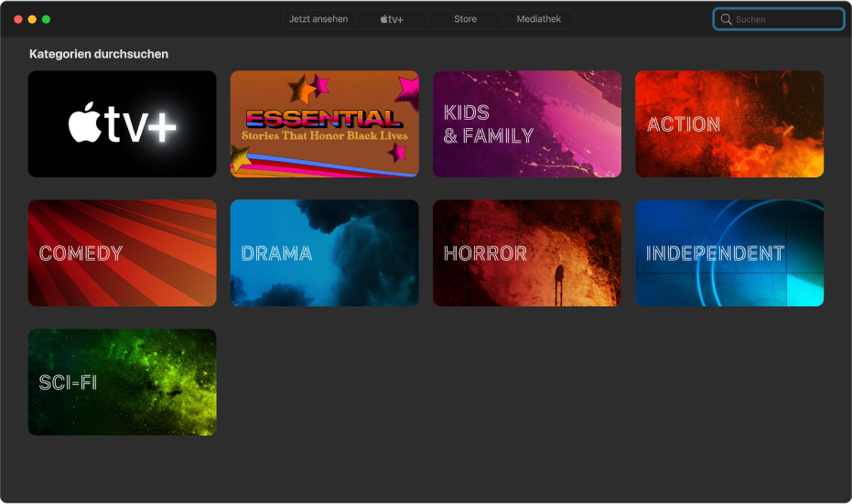This screenshot has width=852, height=504.
Task: Open the Action category tile
Action: point(729,123)
